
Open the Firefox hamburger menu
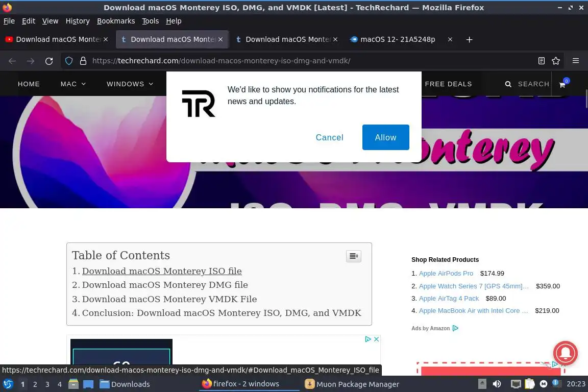(576, 61)
